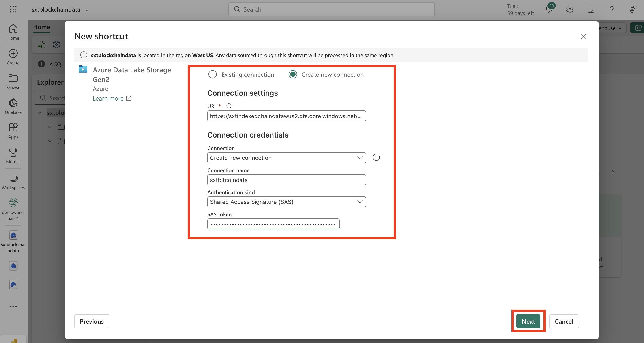Click the Previous button
Screen dimensions: 644x343
[92, 321]
